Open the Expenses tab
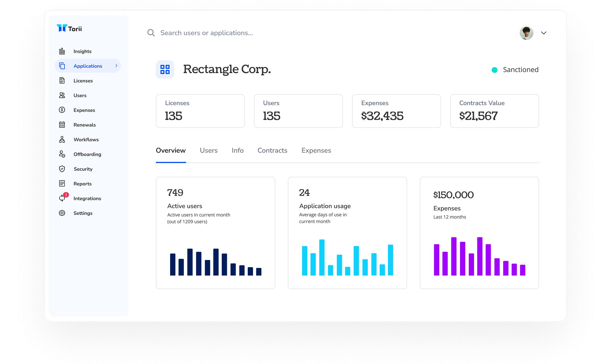The image size is (611, 364). coord(316,150)
